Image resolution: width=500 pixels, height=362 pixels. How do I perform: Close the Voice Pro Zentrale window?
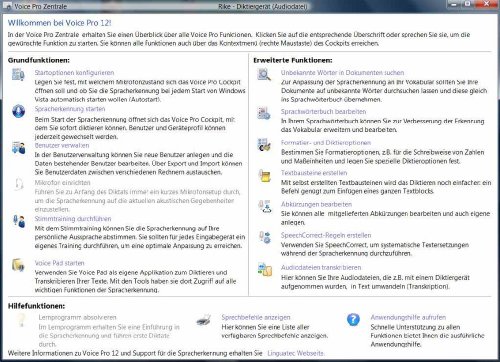click(487, 4)
